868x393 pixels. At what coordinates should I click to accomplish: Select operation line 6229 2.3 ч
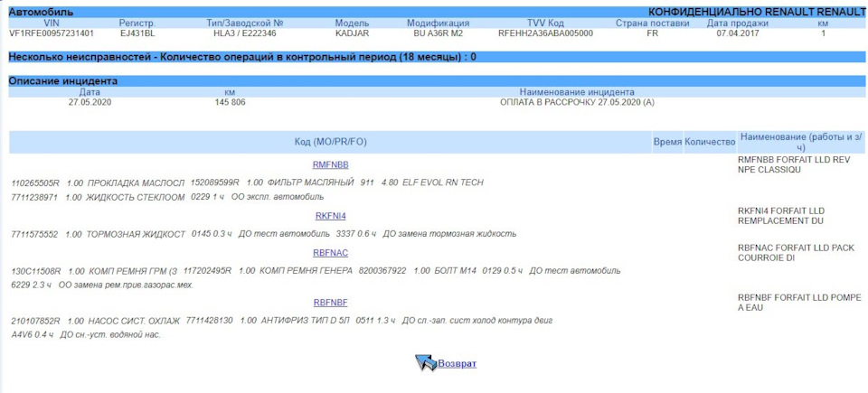coord(31,285)
